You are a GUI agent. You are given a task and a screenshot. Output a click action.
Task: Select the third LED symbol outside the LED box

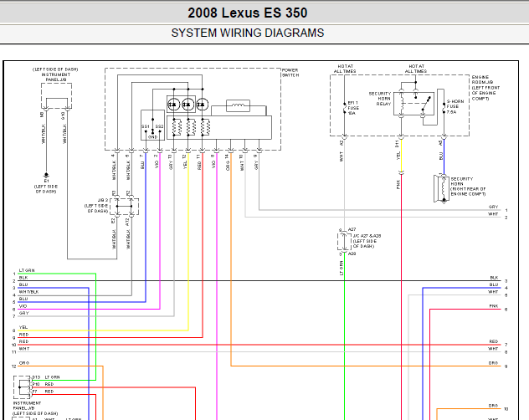tap(202, 105)
